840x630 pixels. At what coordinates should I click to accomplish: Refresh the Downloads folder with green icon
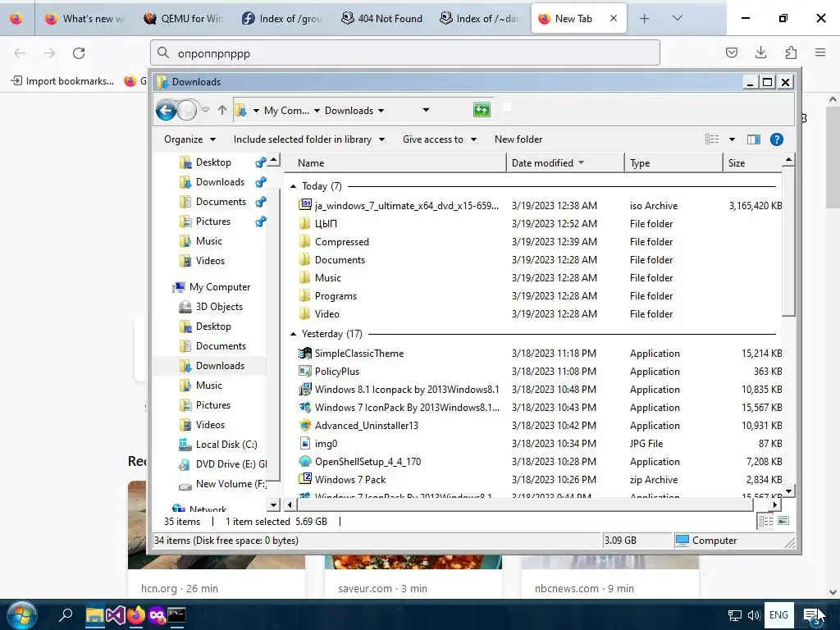(482, 110)
